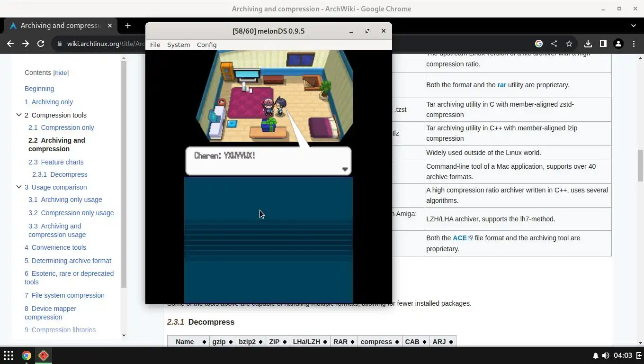Maximize the melonDS window
This screenshot has width=644, height=364.
pyautogui.click(x=367, y=31)
